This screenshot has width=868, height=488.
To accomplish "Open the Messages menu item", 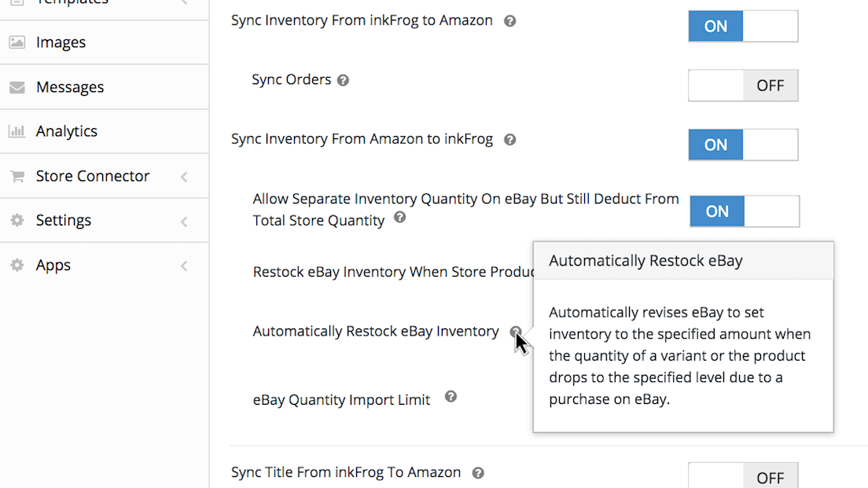I will pyautogui.click(x=104, y=87).
